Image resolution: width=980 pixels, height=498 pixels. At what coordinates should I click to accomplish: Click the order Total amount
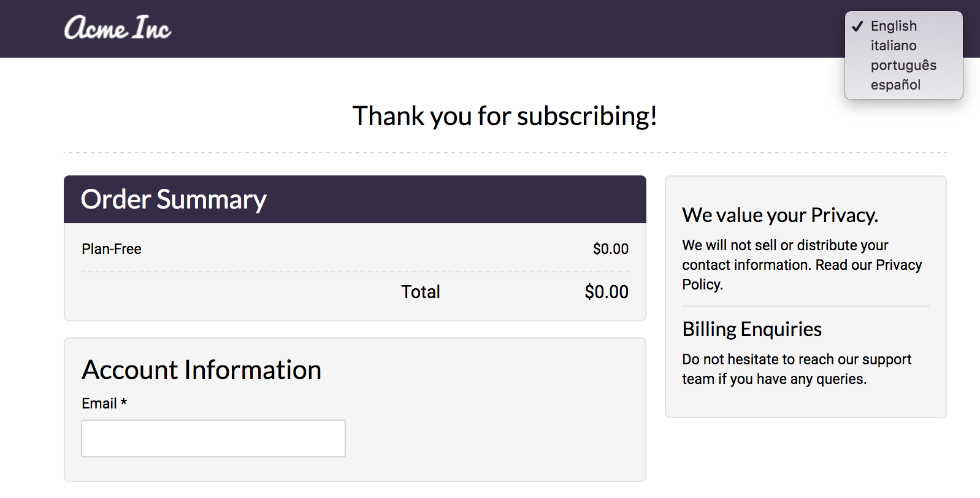point(606,292)
